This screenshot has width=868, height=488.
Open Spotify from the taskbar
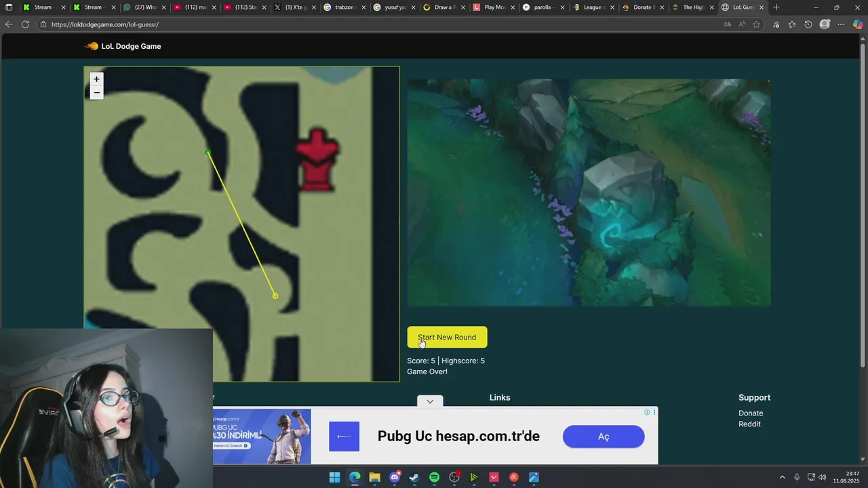(434, 477)
